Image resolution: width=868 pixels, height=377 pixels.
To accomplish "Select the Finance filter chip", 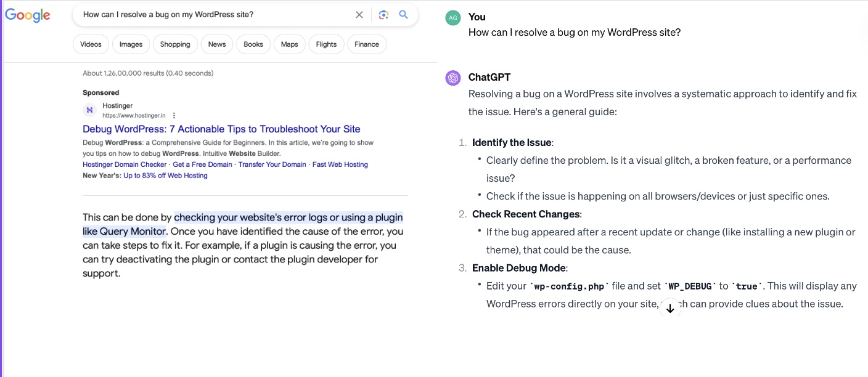I will [367, 44].
